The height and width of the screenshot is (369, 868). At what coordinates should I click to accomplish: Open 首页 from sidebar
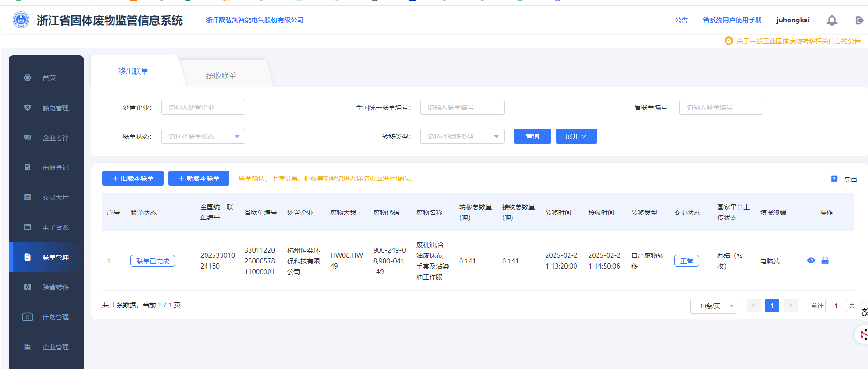click(x=49, y=78)
